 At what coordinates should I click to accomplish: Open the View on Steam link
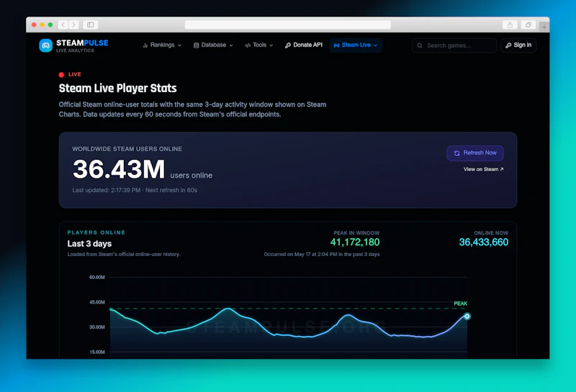coord(483,169)
